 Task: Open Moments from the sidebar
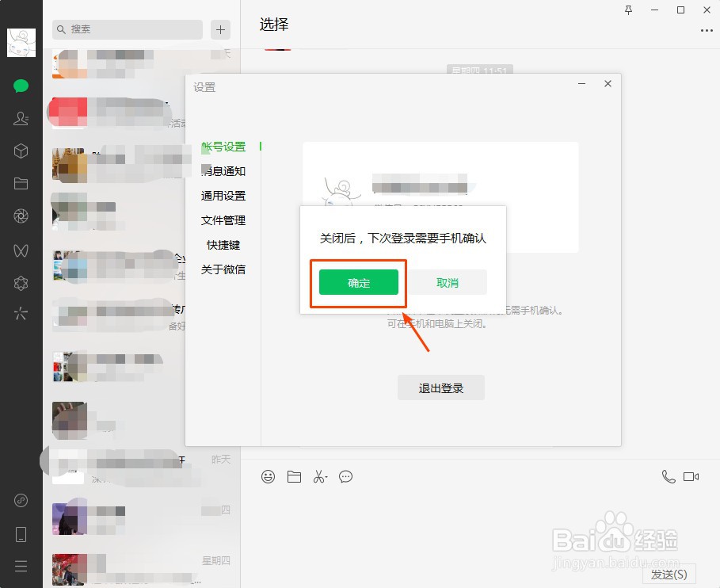(x=21, y=216)
